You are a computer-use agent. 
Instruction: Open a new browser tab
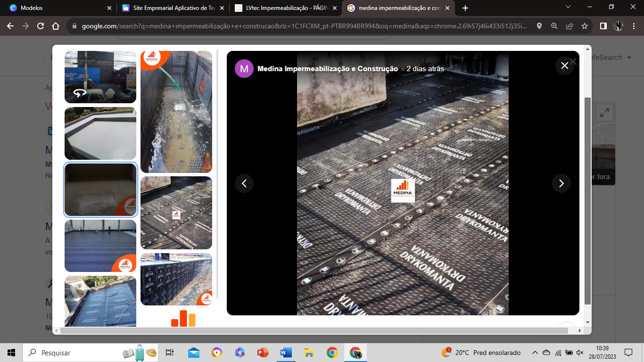[x=465, y=8]
